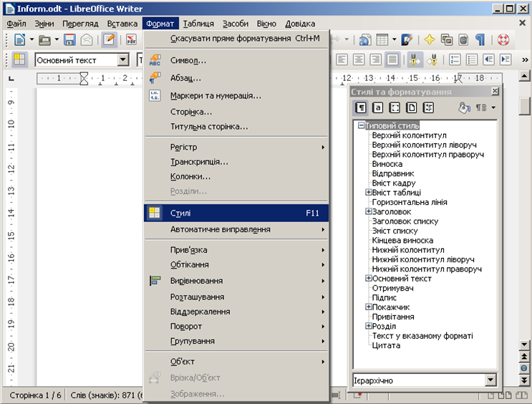
Task: Click the email document envelope icon
Action: click(87, 39)
